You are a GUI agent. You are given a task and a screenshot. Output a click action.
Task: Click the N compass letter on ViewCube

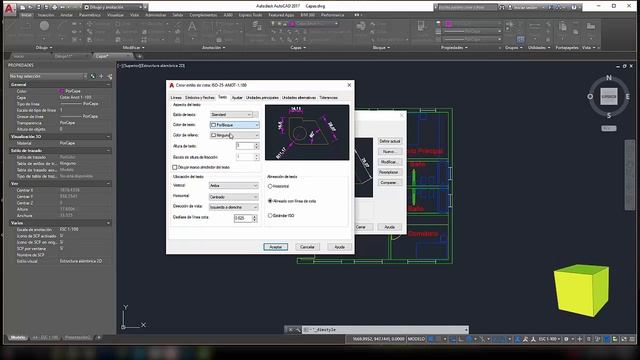pos(609,78)
